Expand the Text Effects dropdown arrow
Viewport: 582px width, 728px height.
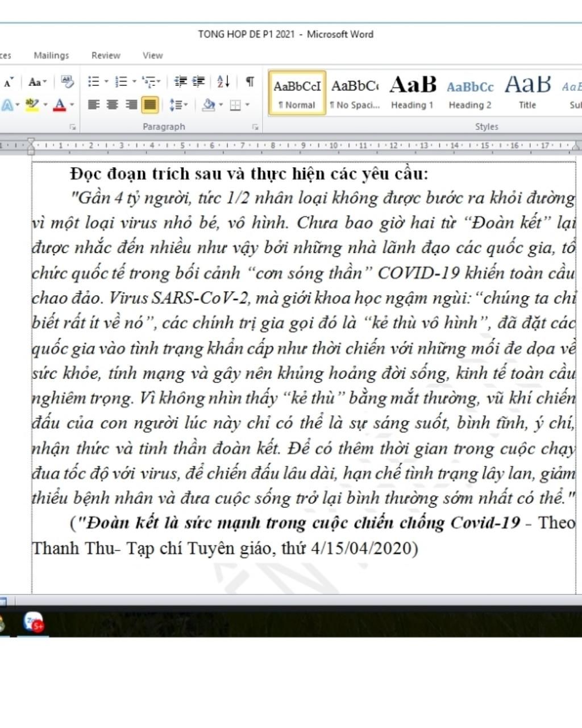point(18,105)
